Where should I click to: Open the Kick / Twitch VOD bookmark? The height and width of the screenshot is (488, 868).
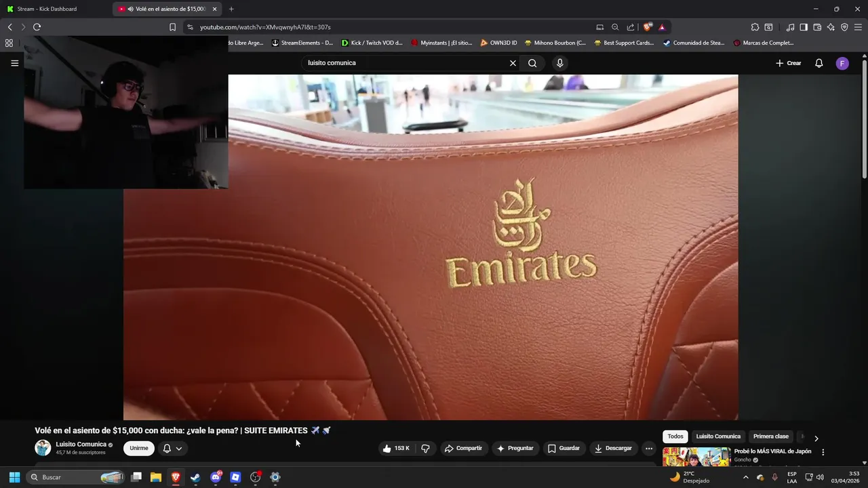372,43
